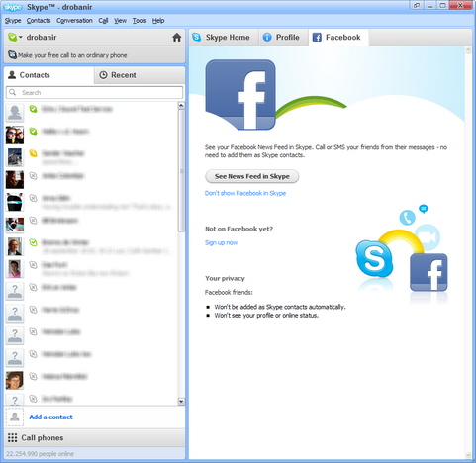Click the yellow away status icon in contact list
The image size is (476, 463).
click(x=33, y=153)
